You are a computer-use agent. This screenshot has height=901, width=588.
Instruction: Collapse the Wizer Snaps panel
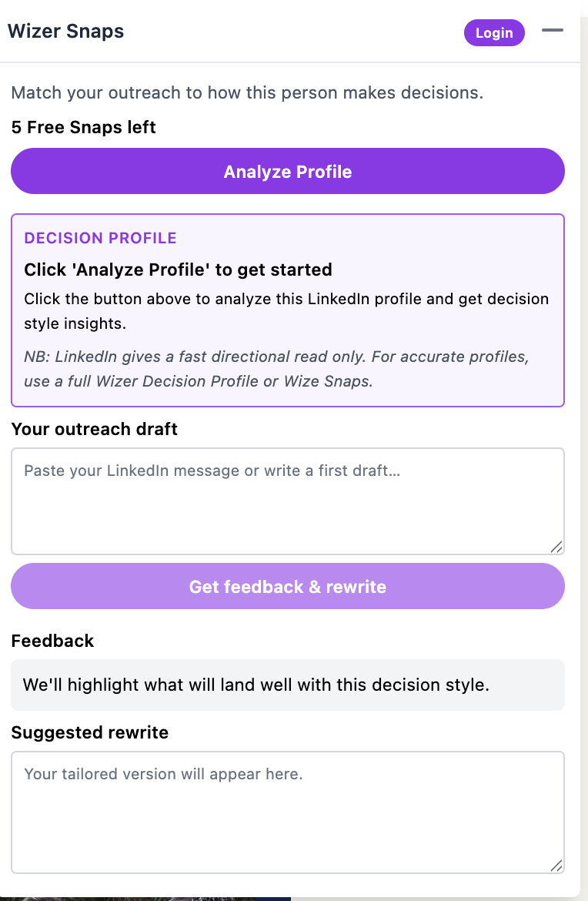tap(552, 31)
